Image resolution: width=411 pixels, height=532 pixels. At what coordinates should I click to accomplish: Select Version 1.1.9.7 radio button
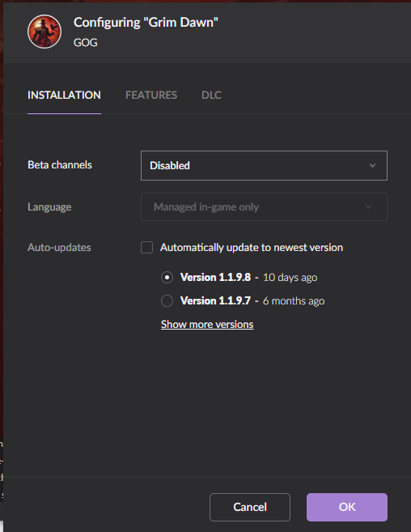[x=167, y=301]
